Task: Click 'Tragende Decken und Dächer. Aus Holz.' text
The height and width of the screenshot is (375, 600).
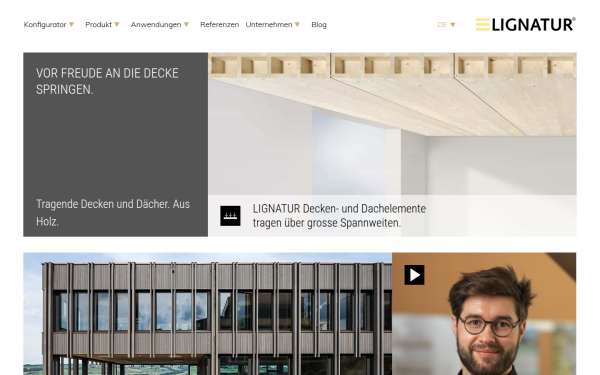Action: coord(113,212)
